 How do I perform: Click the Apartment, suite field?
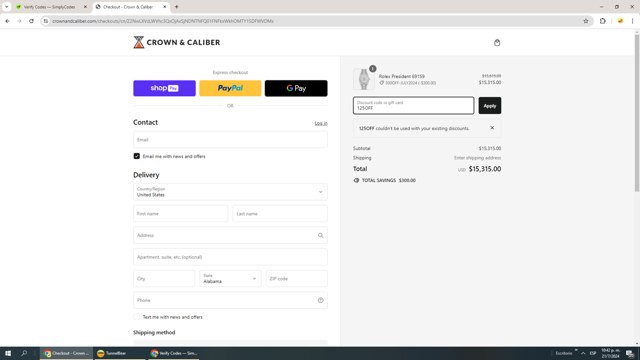point(230,257)
